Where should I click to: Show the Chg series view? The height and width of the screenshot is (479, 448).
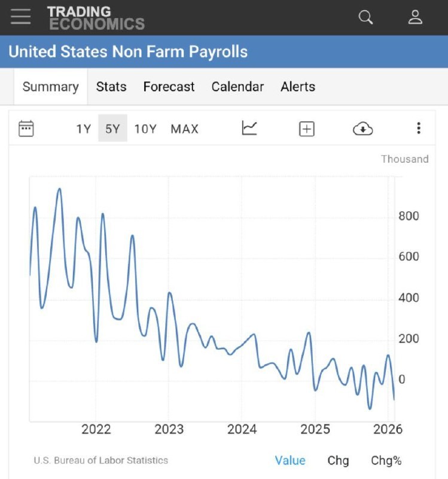tap(338, 460)
